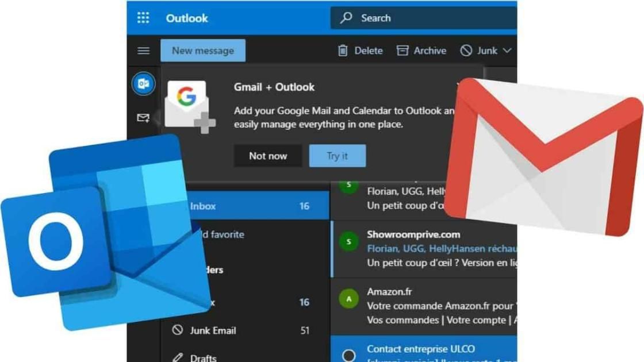This screenshot has height=362, width=644.
Task: Select the Contact entreprise ULCO message circle
Action: pos(348,355)
